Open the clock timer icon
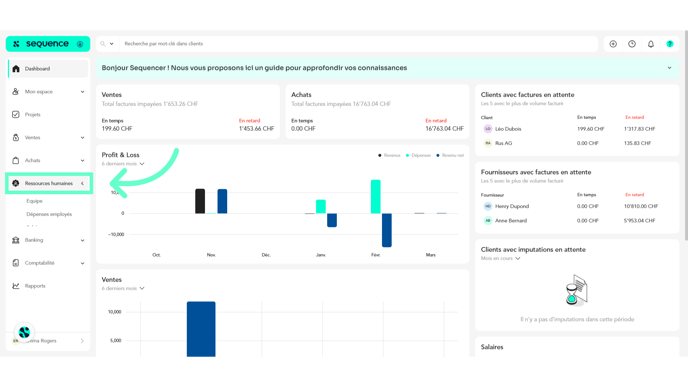This screenshot has height=387, width=688. click(x=632, y=44)
